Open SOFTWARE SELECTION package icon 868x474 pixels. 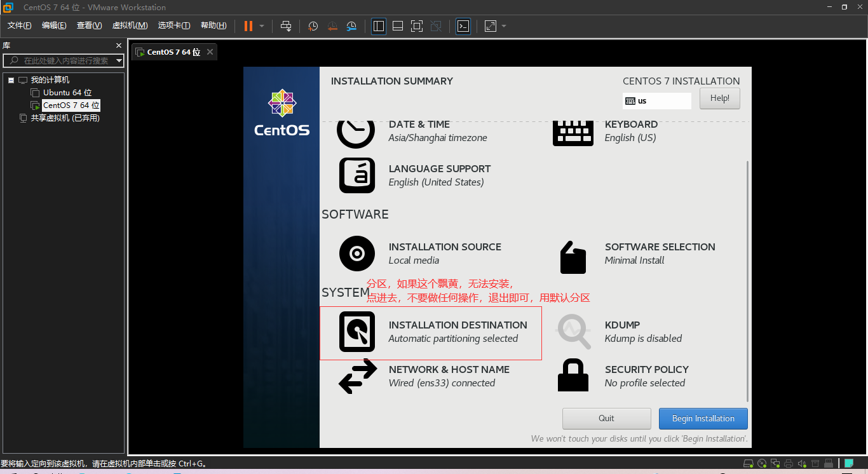tap(573, 257)
